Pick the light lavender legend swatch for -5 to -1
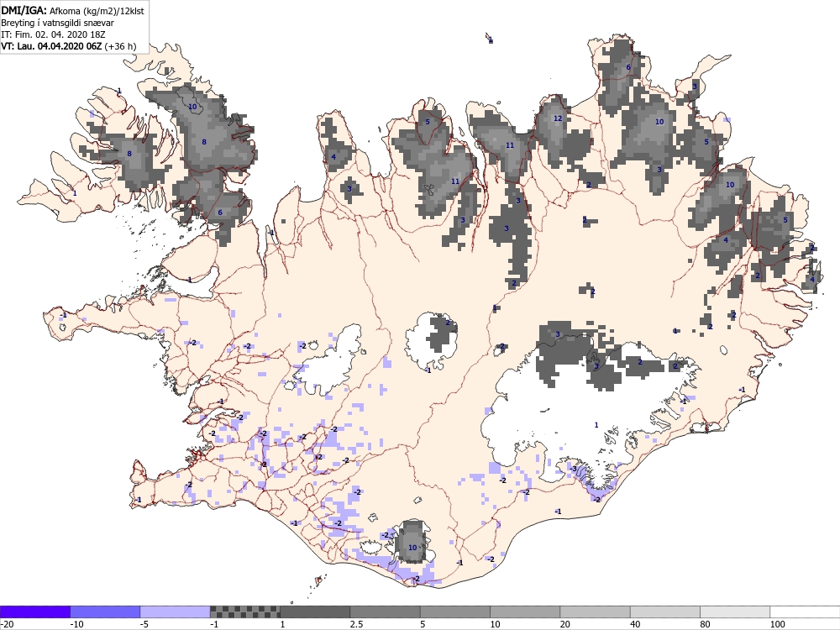 (x=176, y=612)
